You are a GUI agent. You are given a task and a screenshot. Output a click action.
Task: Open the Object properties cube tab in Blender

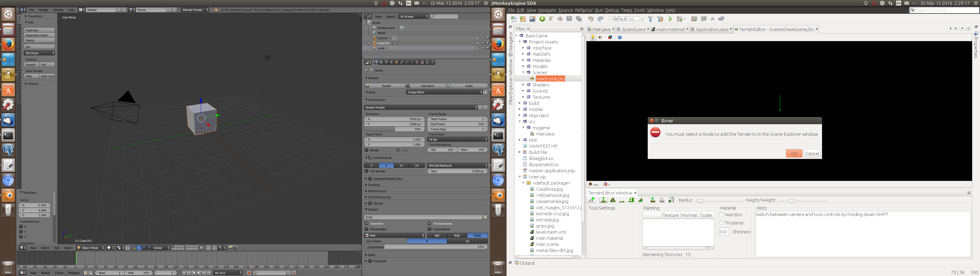397,62
